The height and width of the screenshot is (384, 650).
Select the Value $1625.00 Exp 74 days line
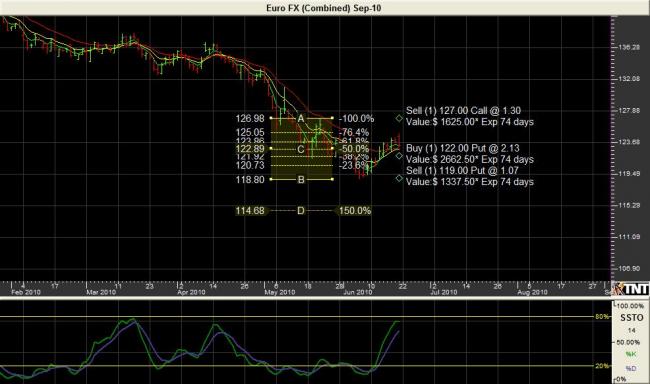click(x=470, y=122)
